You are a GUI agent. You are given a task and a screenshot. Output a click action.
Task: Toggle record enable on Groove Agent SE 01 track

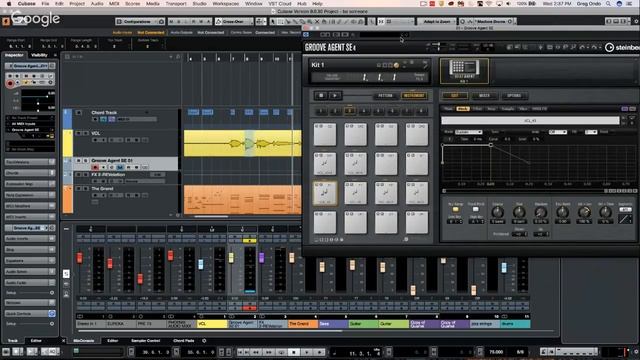click(95, 167)
